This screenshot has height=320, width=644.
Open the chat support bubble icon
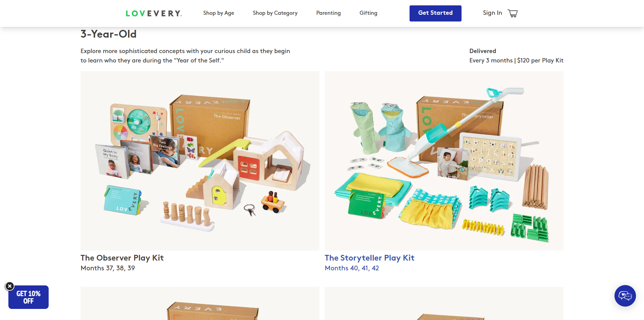coord(625,296)
